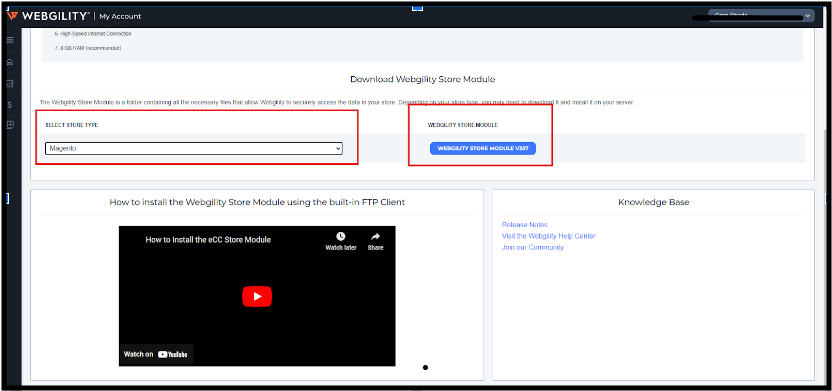
Task: Go to Home via sidebar icon
Action: point(10,62)
